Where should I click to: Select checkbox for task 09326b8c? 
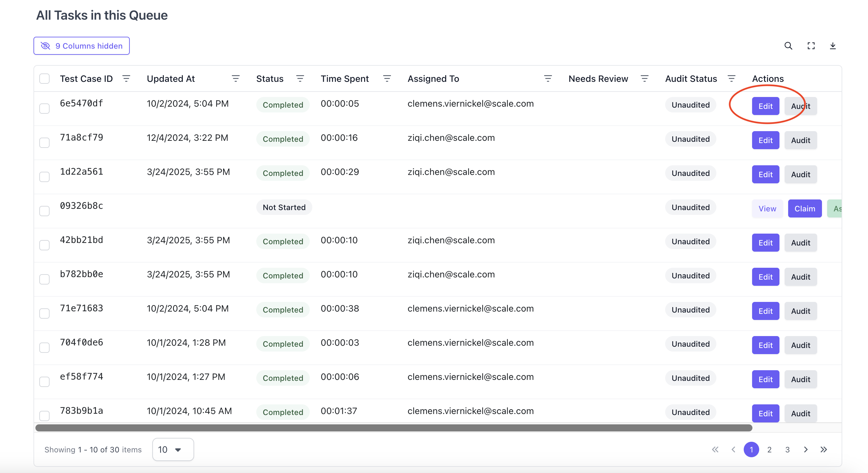click(x=44, y=211)
